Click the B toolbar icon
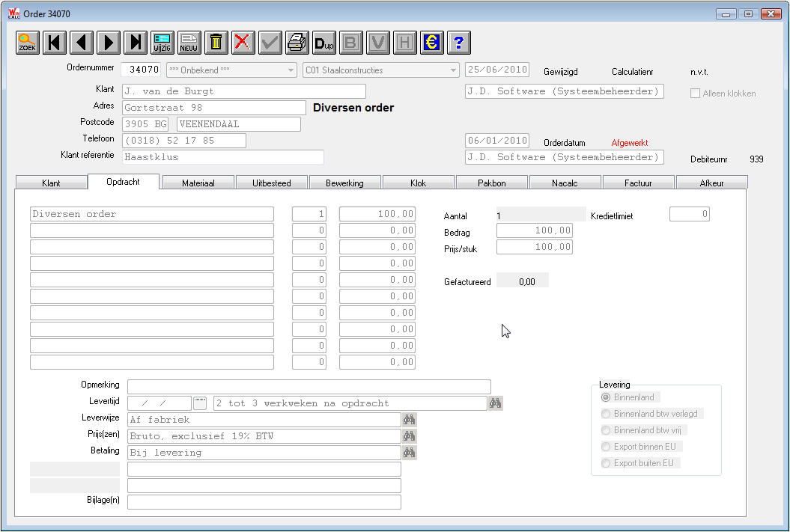The width and height of the screenshot is (790, 532). [351, 43]
